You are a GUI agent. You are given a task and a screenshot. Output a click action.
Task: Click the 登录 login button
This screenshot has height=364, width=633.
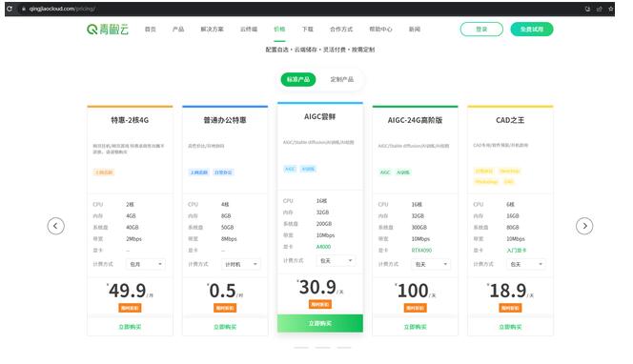(x=481, y=29)
